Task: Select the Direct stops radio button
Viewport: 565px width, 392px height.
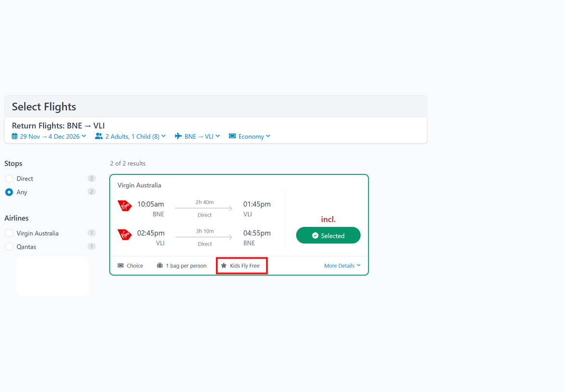Action: pyautogui.click(x=9, y=179)
